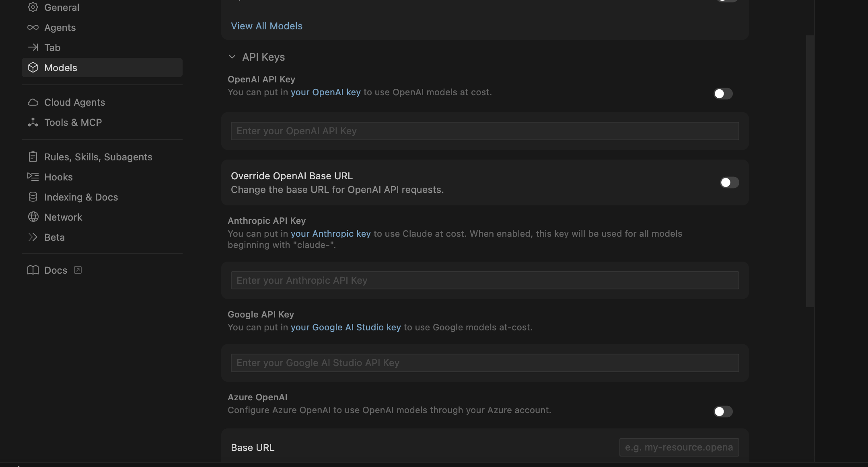Viewport: 868px width, 467px height.
Task: Click the Network globe icon
Action: [33, 217]
